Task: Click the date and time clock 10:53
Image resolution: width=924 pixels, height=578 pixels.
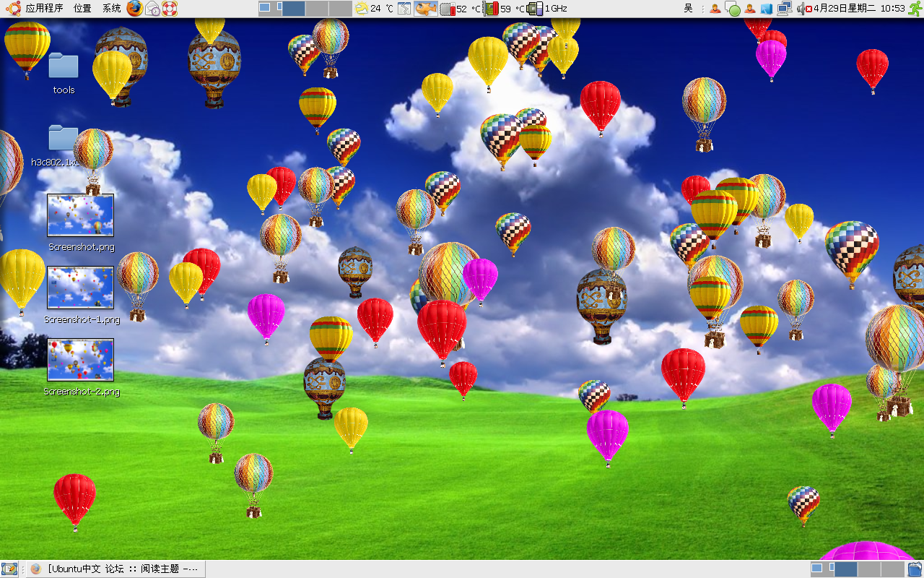Action: 859,9
